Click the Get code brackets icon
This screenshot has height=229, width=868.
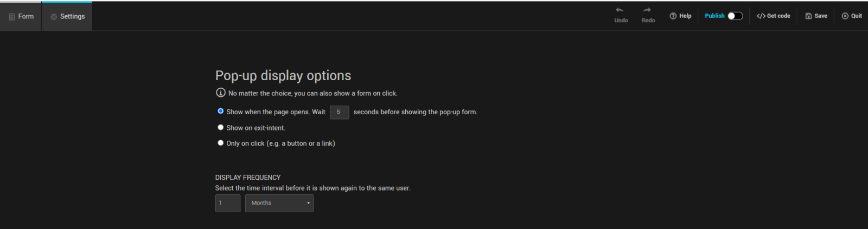pyautogui.click(x=761, y=16)
